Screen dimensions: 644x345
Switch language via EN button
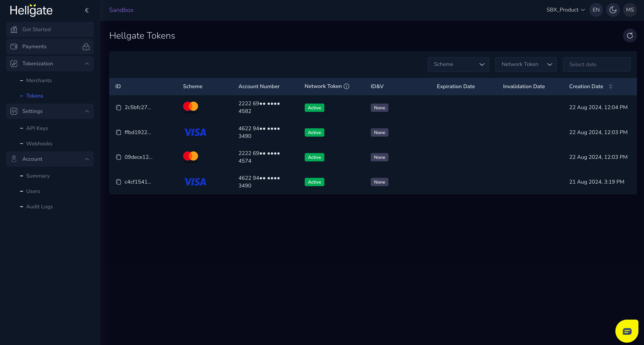click(596, 10)
